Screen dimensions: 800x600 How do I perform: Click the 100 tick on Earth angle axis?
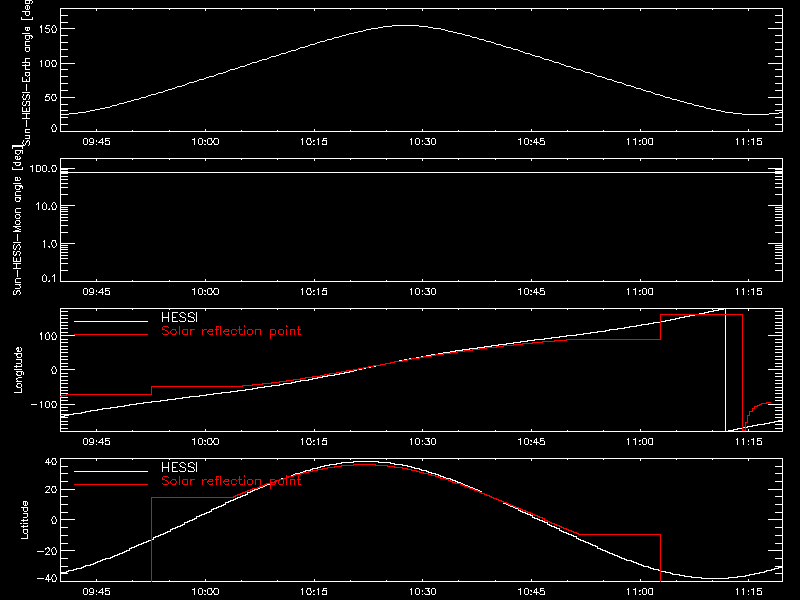click(48, 63)
